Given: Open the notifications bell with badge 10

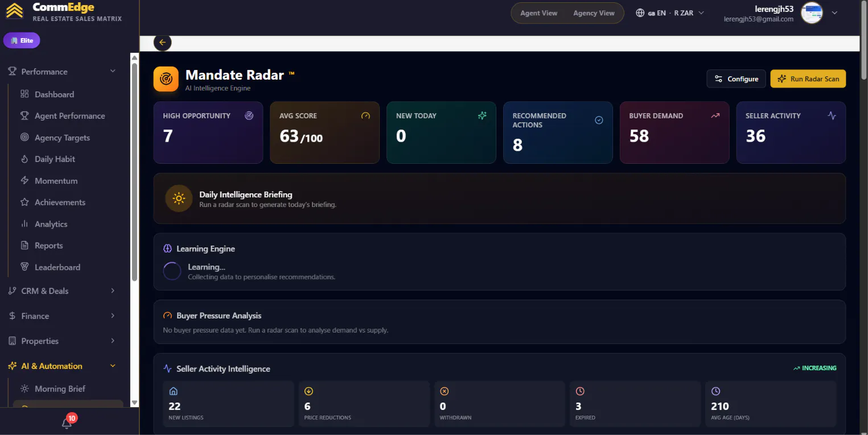Looking at the screenshot, I should coord(67,422).
